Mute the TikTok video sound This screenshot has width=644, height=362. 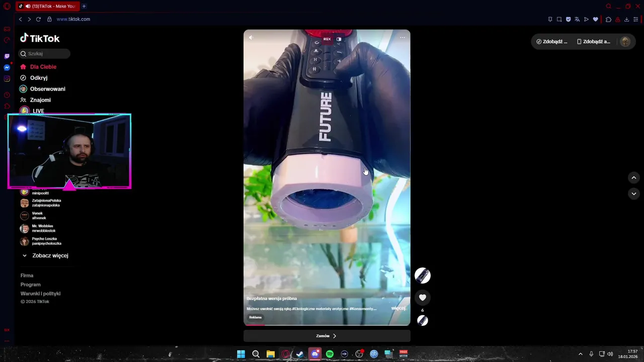click(251, 37)
